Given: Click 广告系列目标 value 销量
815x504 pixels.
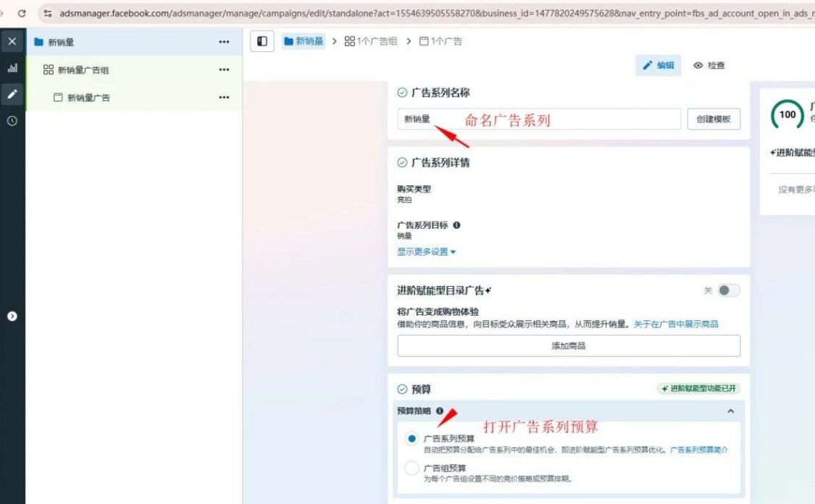Looking at the screenshot, I should 404,235.
